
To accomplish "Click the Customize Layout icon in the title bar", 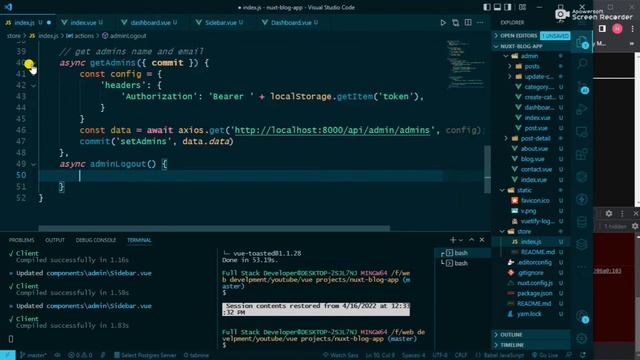I will (522, 7).
